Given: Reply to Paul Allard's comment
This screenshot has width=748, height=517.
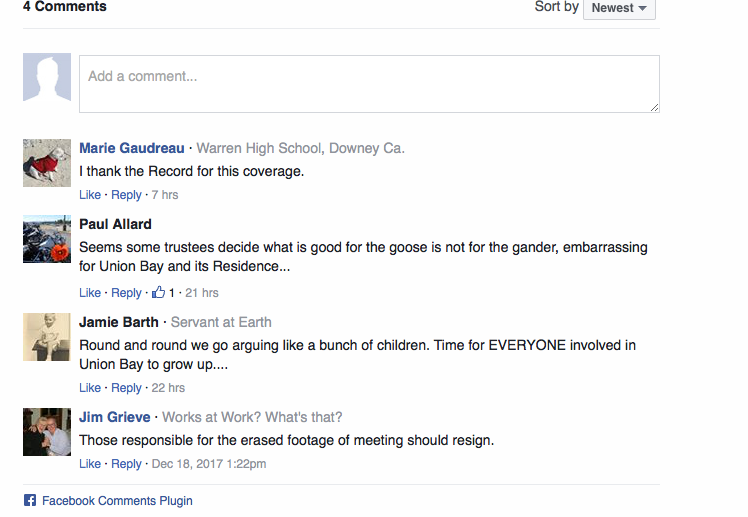Looking at the screenshot, I should [x=126, y=293].
